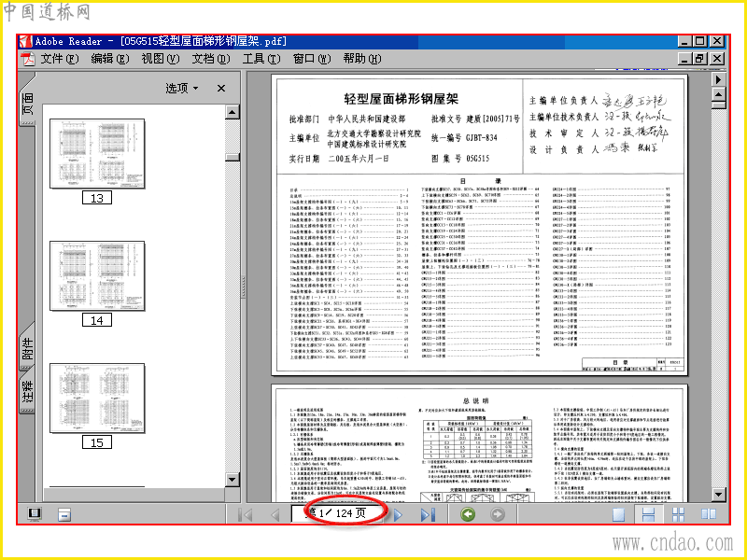Open the 文件(F) menu
747x560 pixels.
tap(59, 59)
